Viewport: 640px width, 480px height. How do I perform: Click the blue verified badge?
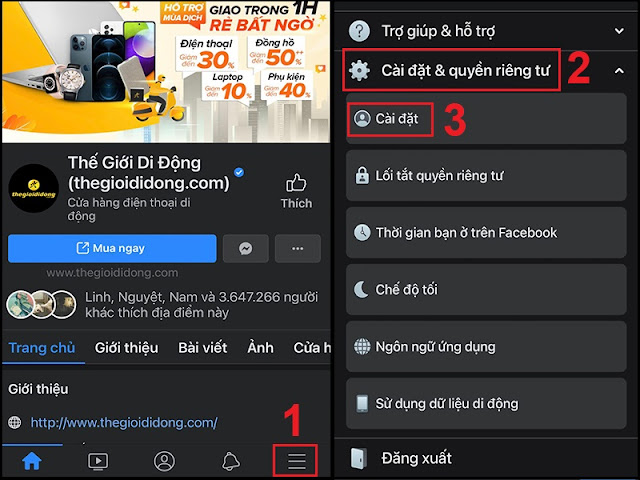[239, 172]
